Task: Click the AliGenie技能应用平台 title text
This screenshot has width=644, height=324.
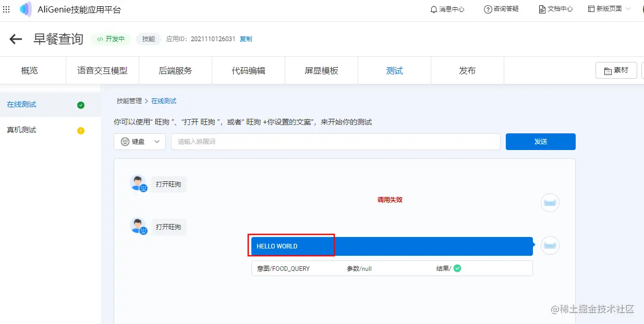Action: coord(79,9)
